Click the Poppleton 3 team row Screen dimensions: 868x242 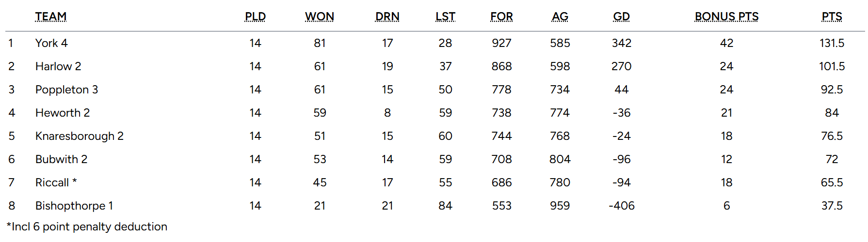click(66, 90)
